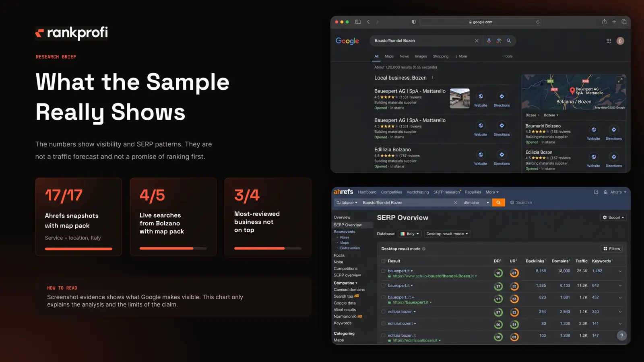
Task: Expand the edilizia bozen row chevron
Action: coord(620,312)
